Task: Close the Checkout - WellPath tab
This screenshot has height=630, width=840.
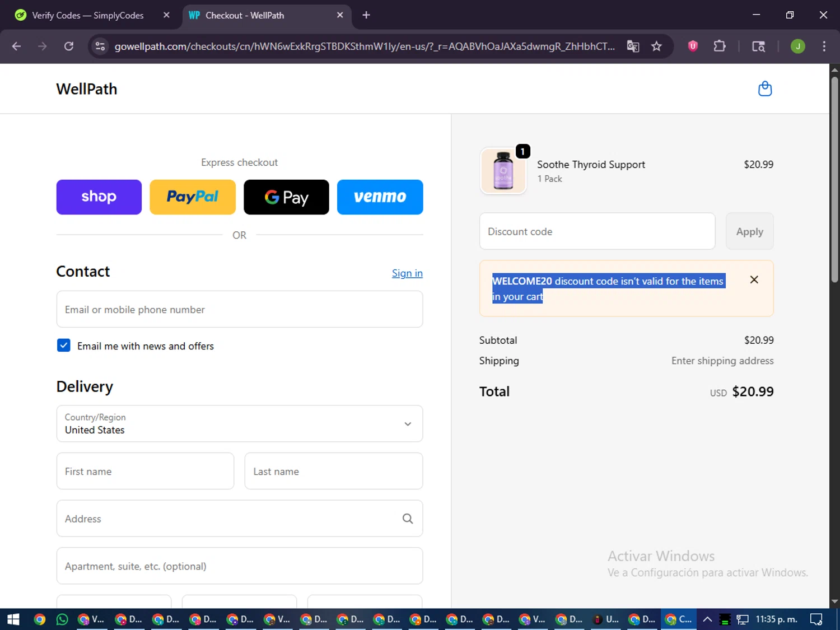Action: coord(340,15)
